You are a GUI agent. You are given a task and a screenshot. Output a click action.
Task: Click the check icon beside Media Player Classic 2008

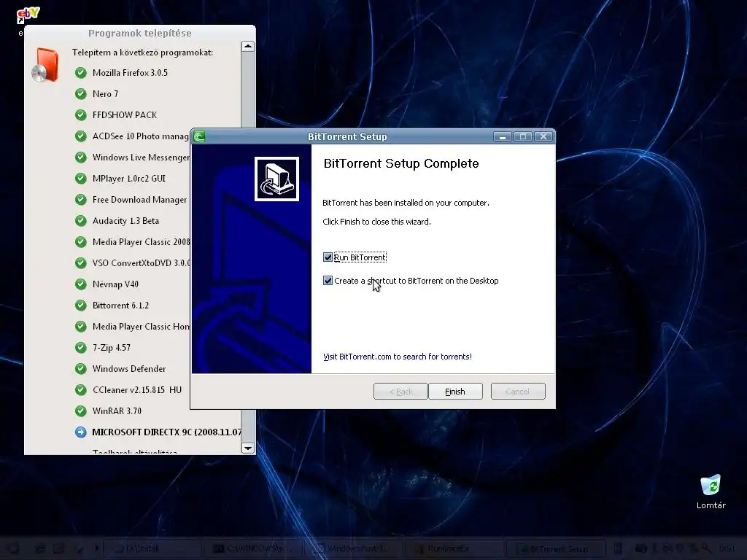coord(80,242)
